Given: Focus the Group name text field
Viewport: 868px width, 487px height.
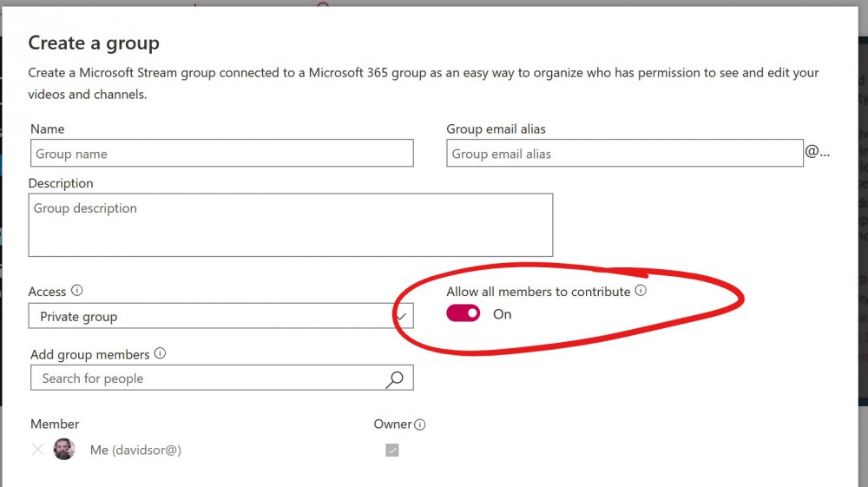Looking at the screenshot, I should click(x=222, y=154).
